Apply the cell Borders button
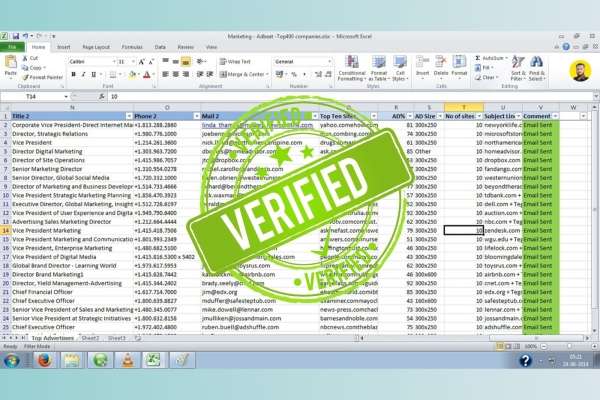The height and width of the screenshot is (400, 600). (x=113, y=74)
